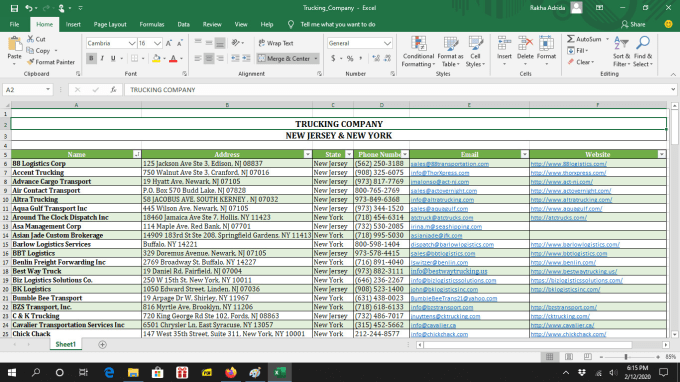
Task: Toggle Wrap Text
Action: [276, 43]
